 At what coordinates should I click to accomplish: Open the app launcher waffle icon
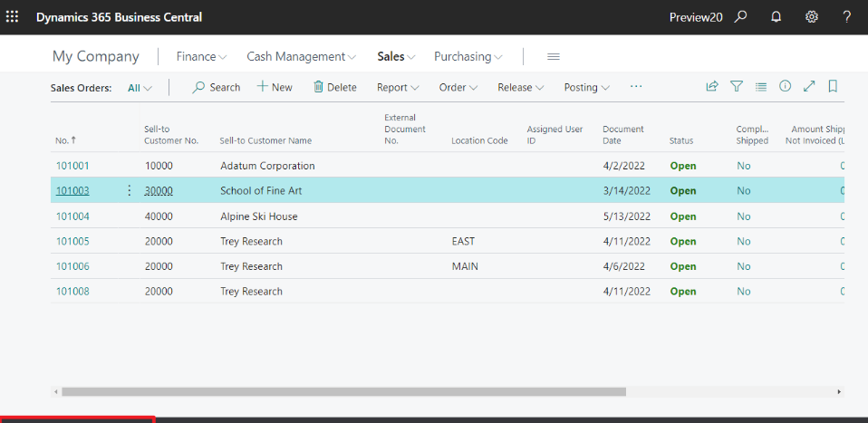point(12,16)
